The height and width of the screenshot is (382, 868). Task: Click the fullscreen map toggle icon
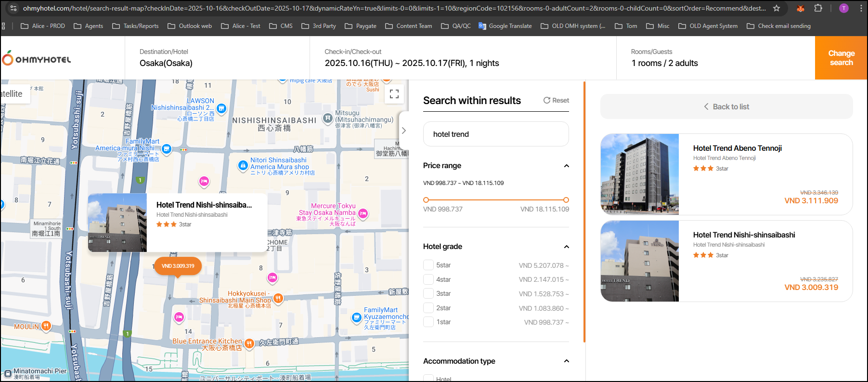pos(394,94)
